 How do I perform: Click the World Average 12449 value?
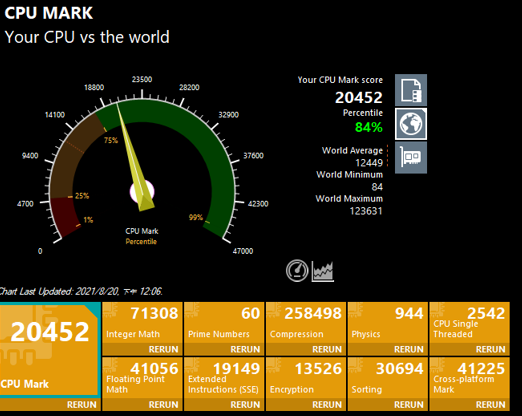coord(369,163)
